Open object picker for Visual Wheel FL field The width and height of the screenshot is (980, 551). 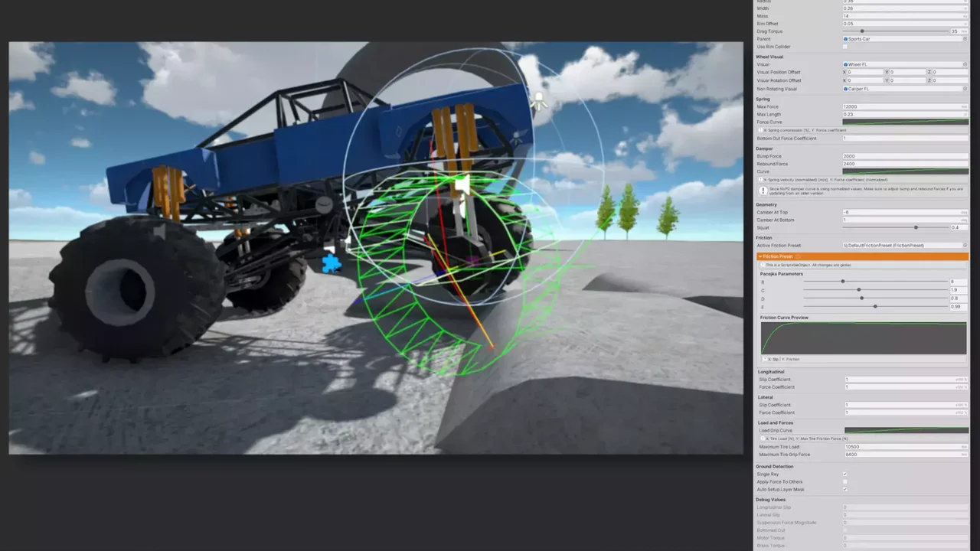[x=965, y=64]
